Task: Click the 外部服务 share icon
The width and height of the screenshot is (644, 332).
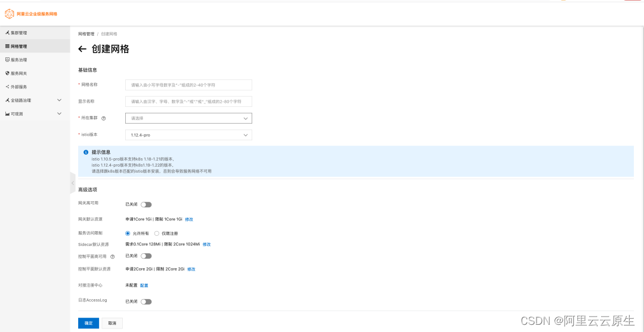Action: click(7, 87)
